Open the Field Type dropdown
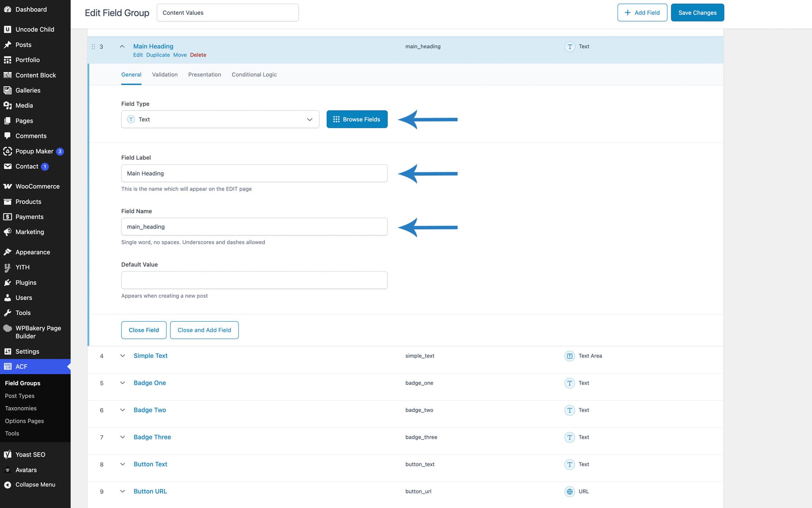Image resolution: width=812 pixels, height=508 pixels. pyautogui.click(x=220, y=119)
